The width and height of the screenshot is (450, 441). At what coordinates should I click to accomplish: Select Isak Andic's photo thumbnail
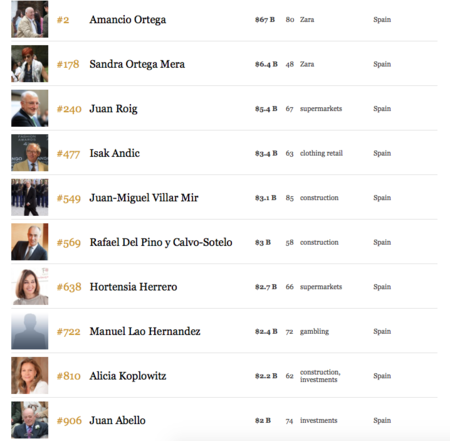tap(30, 153)
